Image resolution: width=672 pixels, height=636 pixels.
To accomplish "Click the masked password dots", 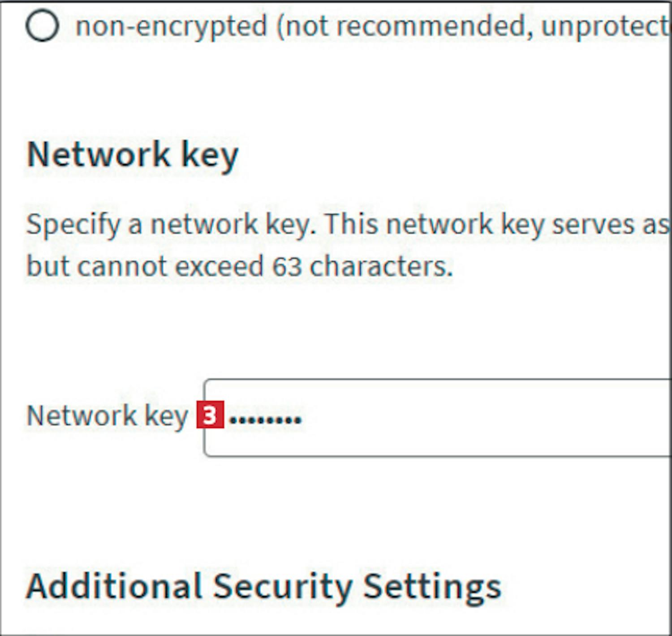I will 265,420.
